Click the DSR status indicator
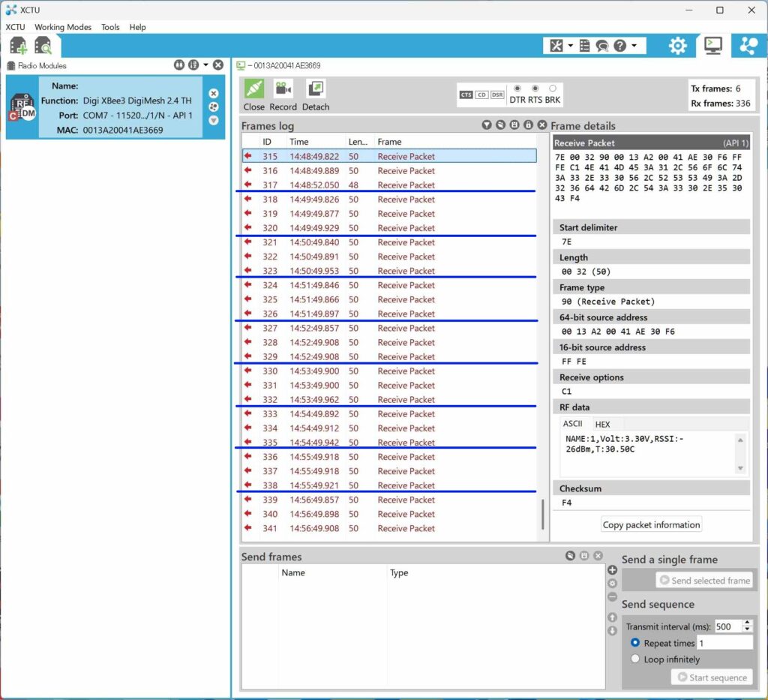 click(497, 95)
